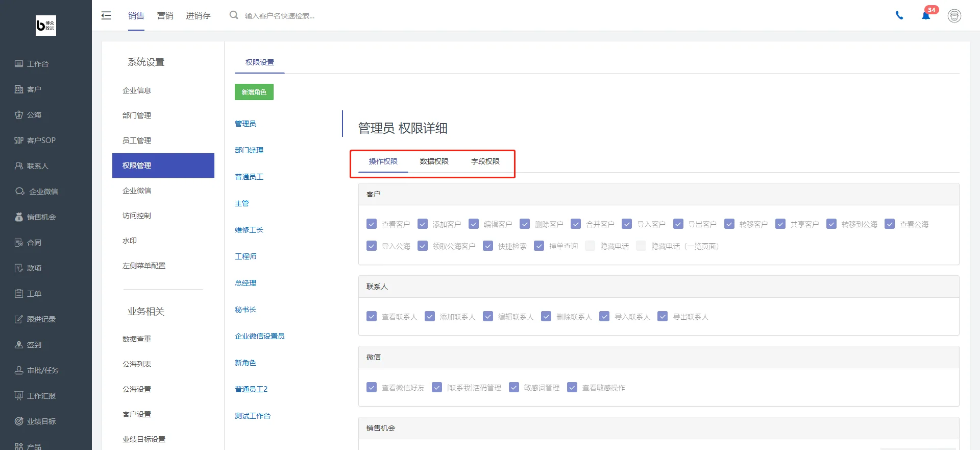Uncheck the 删除客户 permission checkbox
Image resolution: width=980 pixels, height=450 pixels.
click(525, 224)
